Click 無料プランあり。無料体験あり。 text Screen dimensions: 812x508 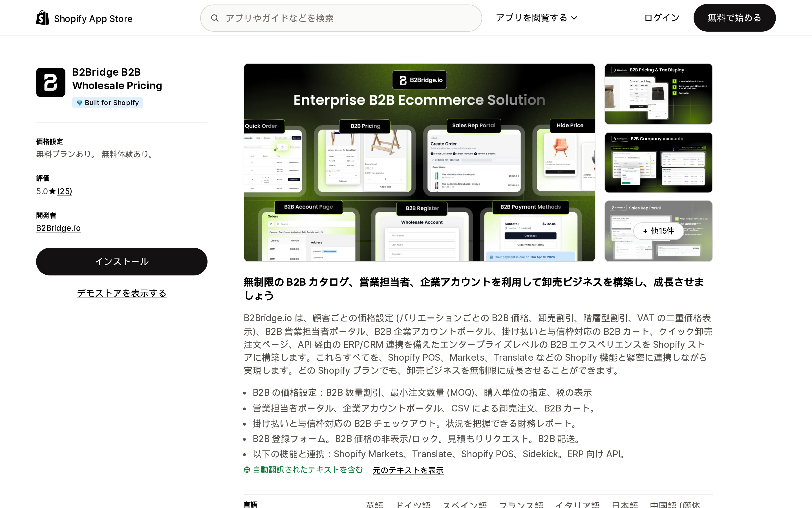[96, 154]
